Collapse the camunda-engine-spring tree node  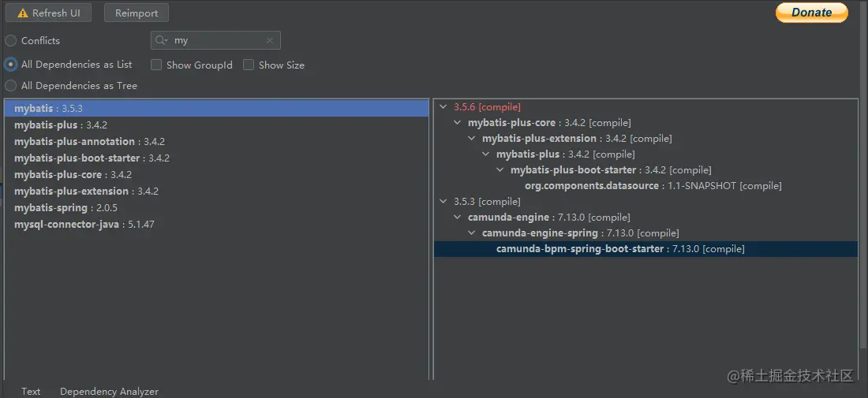(472, 232)
